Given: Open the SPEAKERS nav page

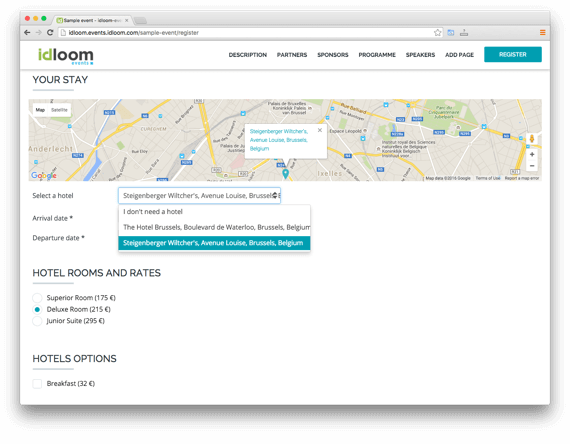Looking at the screenshot, I should pyautogui.click(x=420, y=55).
